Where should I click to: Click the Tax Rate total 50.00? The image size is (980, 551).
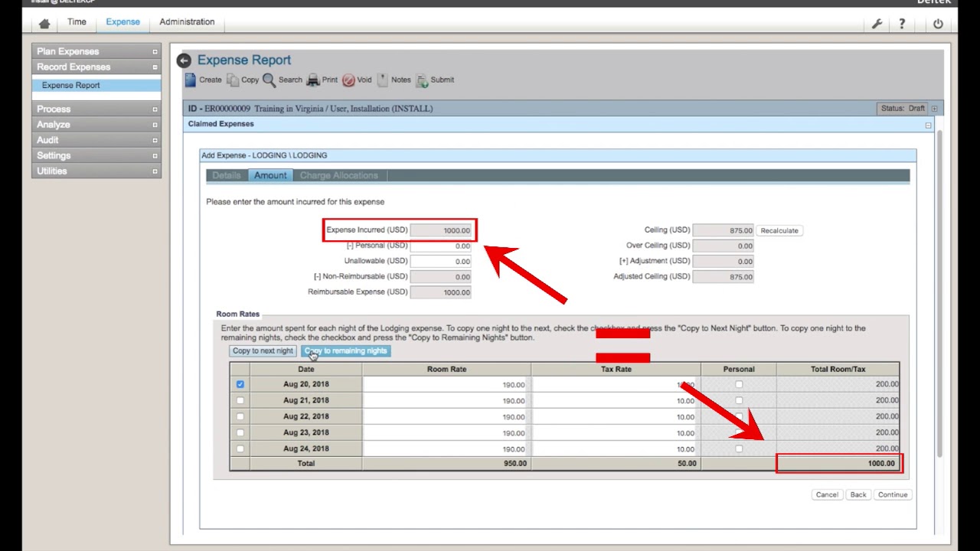pos(687,464)
